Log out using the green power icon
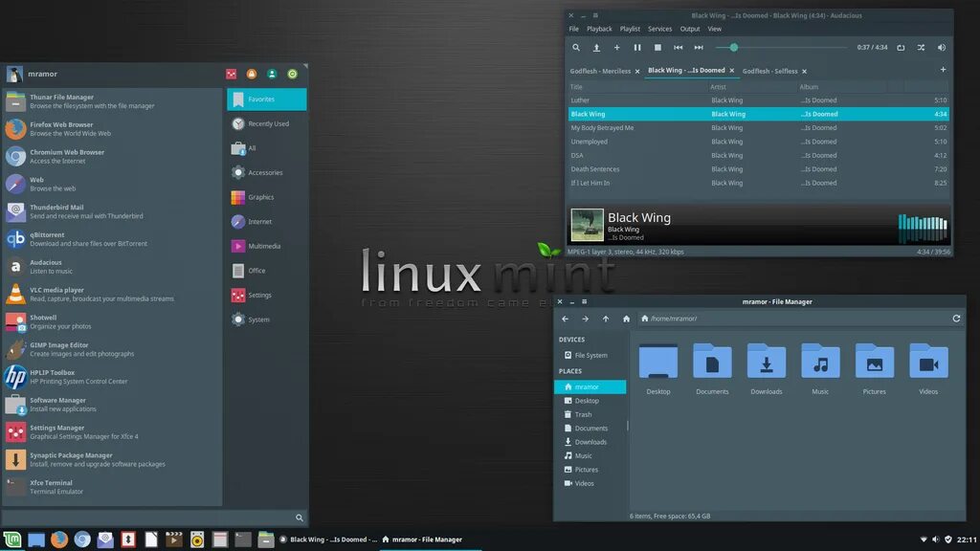This screenshot has width=980, height=551. coord(292,74)
